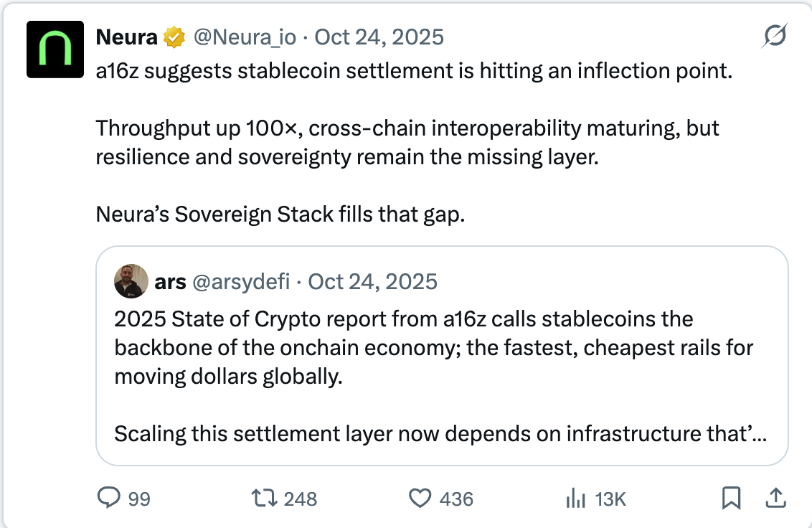Click the "a16z suggests stablecoin settlement" sentence
Viewport: 812px width, 528px height.
(414, 72)
